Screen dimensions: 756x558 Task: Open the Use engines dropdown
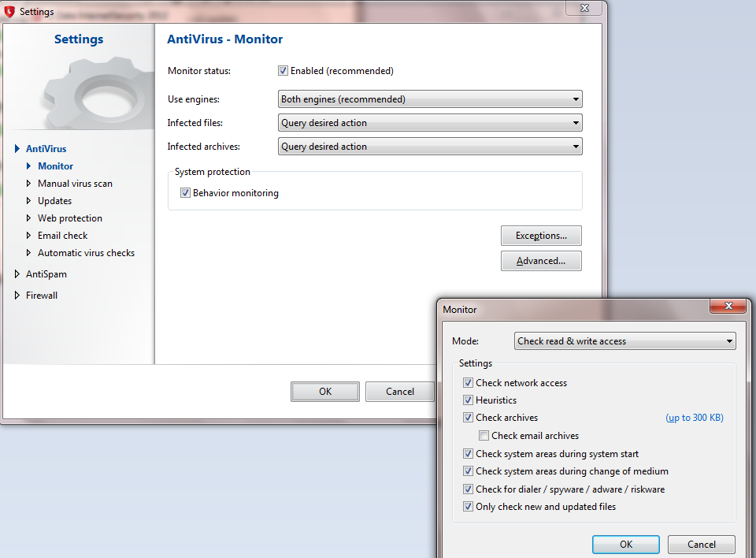click(430, 99)
